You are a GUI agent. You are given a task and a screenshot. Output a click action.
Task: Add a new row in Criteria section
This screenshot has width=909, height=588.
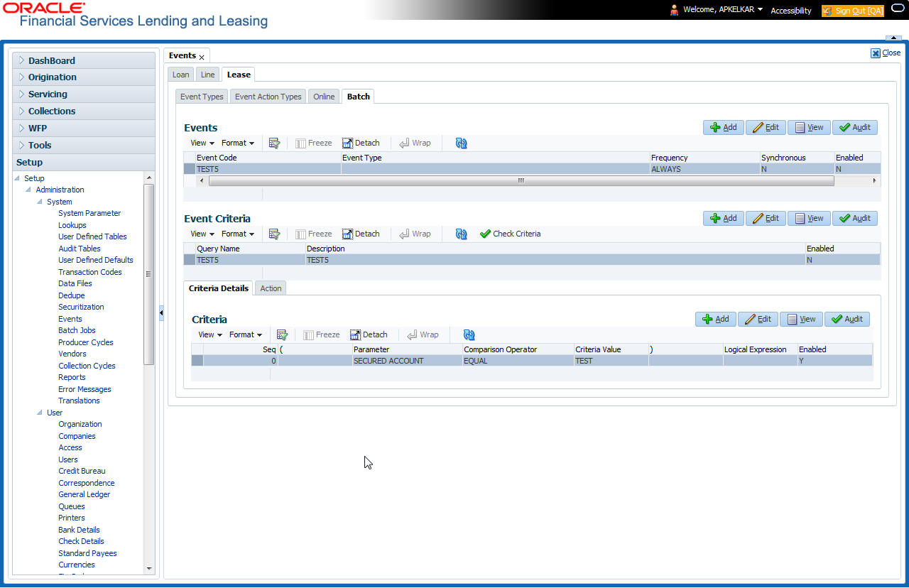click(x=716, y=319)
